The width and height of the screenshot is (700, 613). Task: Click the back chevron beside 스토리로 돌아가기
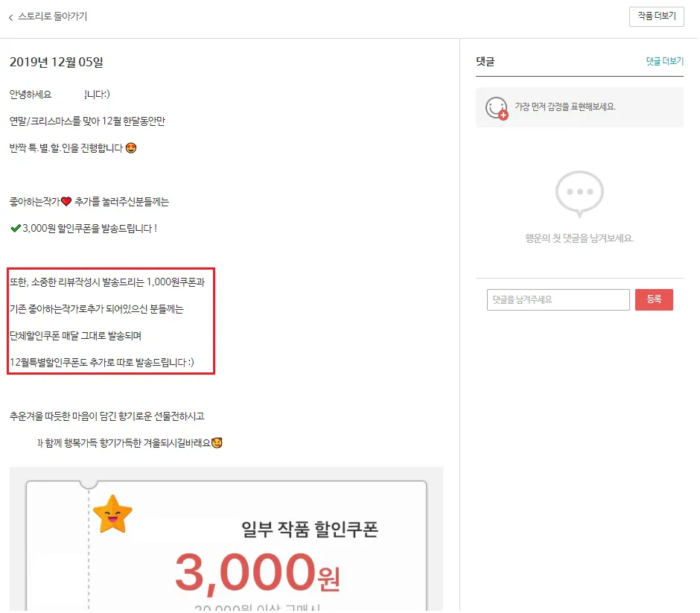(x=10, y=17)
